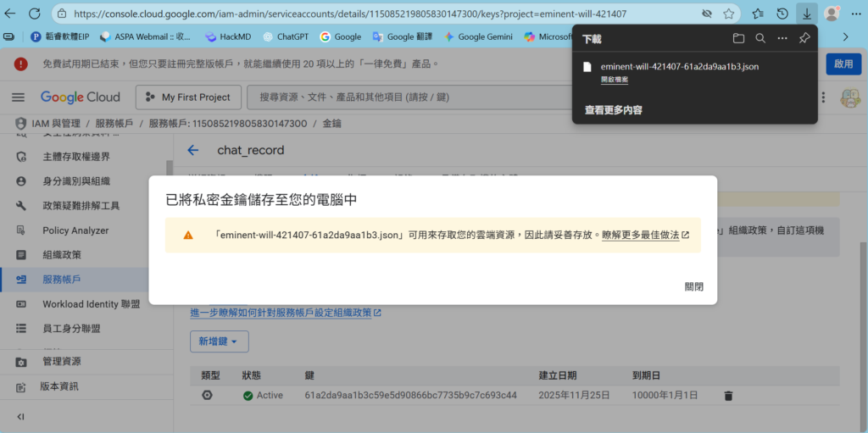The height and width of the screenshot is (433, 868).
Task: Delete the service account key with trash icon
Action: (x=728, y=395)
